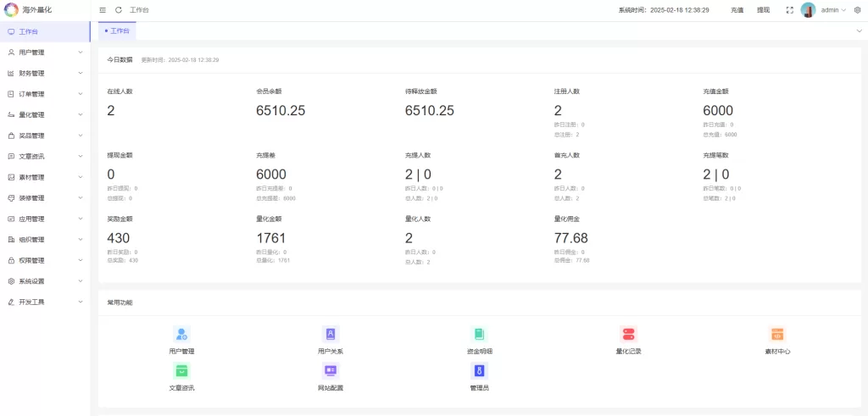Click the admin avatar picture
The width and height of the screenshot is (868, 416).
click(x=808, y=10)
